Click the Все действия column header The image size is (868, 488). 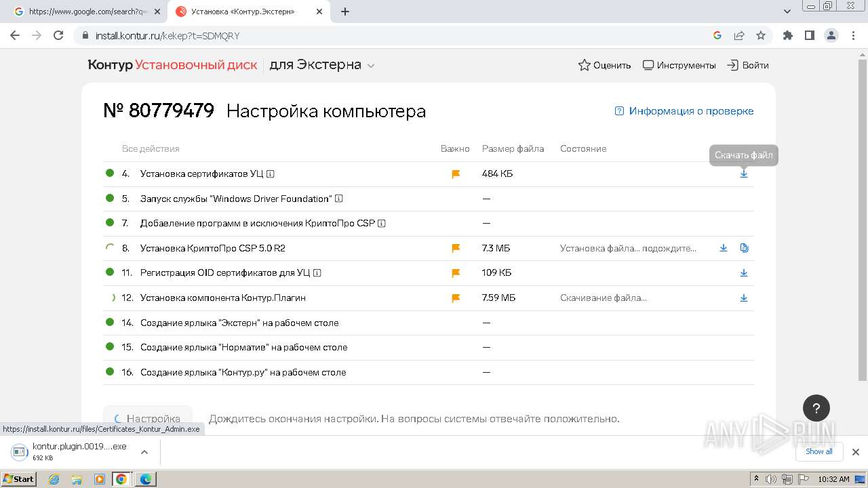click(151, 148)
